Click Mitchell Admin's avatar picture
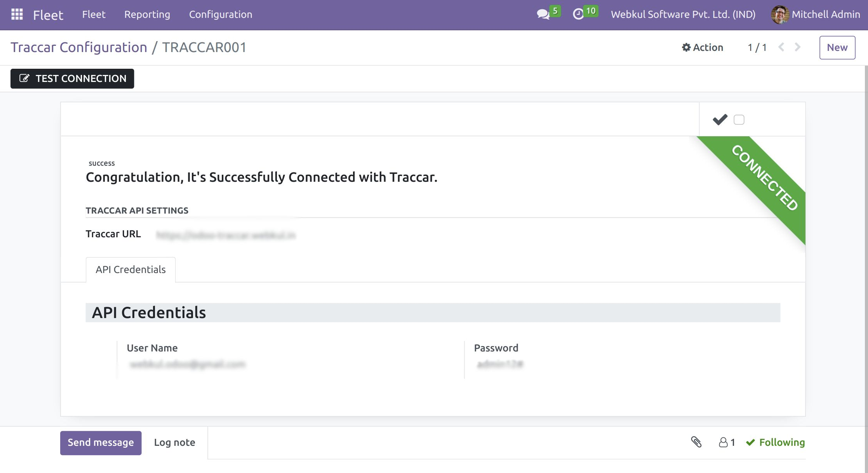 tap(779, 15)
